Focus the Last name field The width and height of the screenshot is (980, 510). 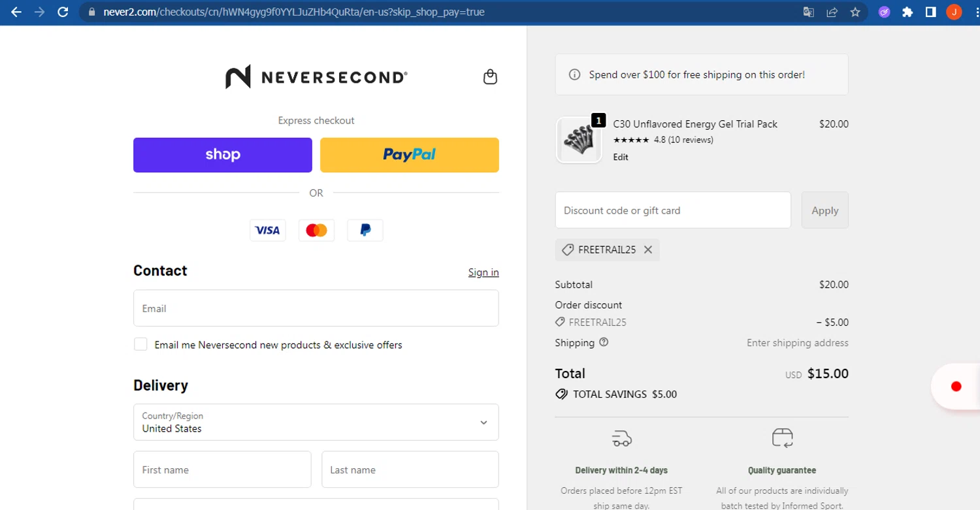[x=410, y=470]
